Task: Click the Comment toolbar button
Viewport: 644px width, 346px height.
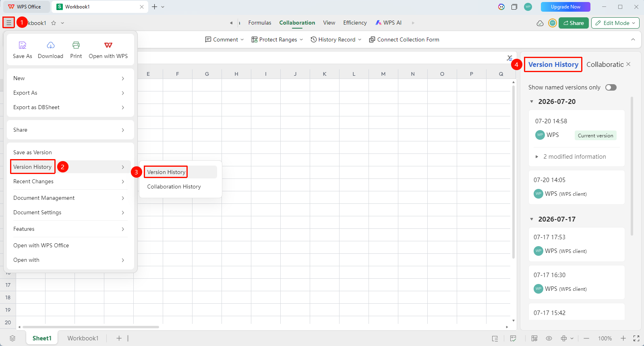Action: 224,39
